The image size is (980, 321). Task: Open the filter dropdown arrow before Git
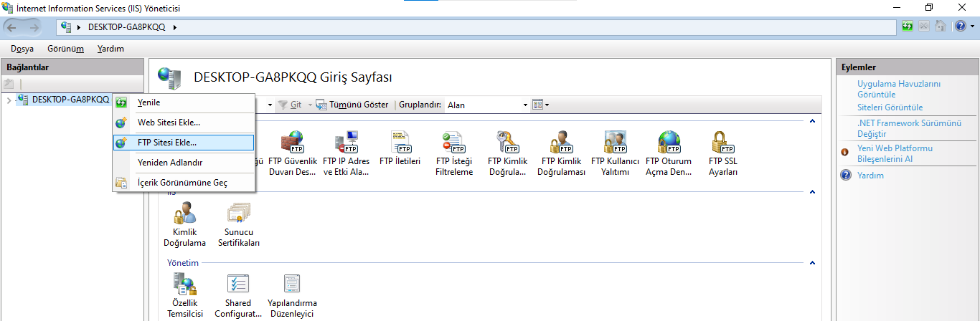click(x=270, y=105)
